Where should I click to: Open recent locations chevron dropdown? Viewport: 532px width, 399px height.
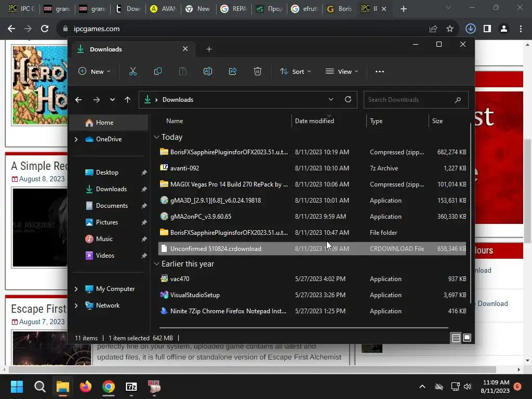[x=112, y=100]
